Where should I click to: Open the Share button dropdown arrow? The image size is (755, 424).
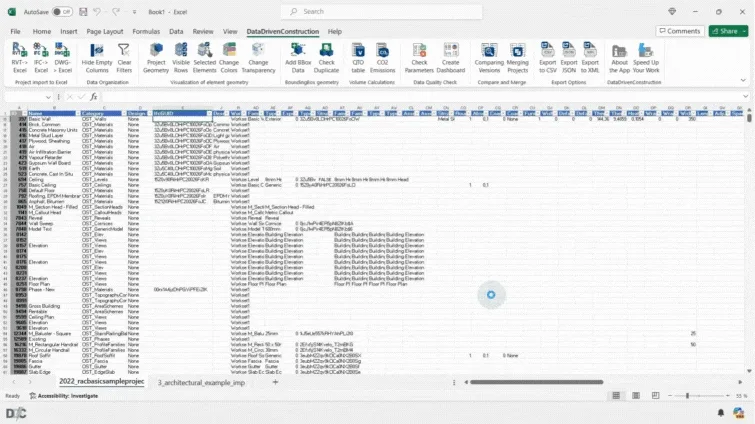744,31
